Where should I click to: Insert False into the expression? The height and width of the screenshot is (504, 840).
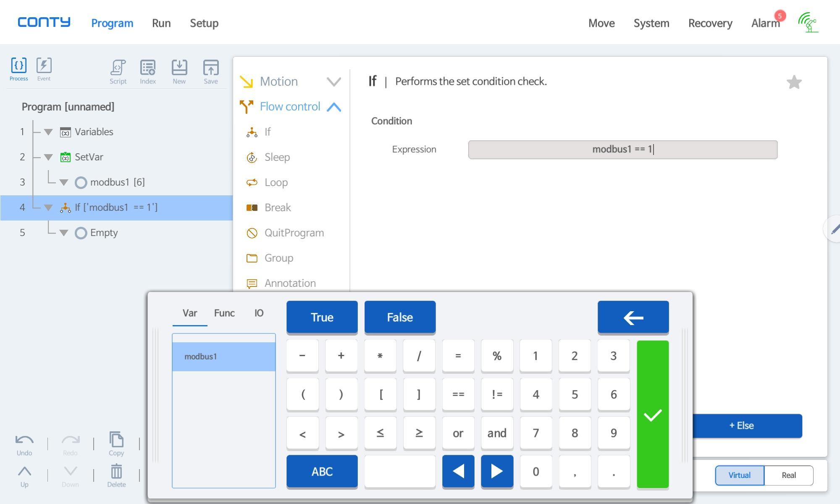tap(400, 317)
